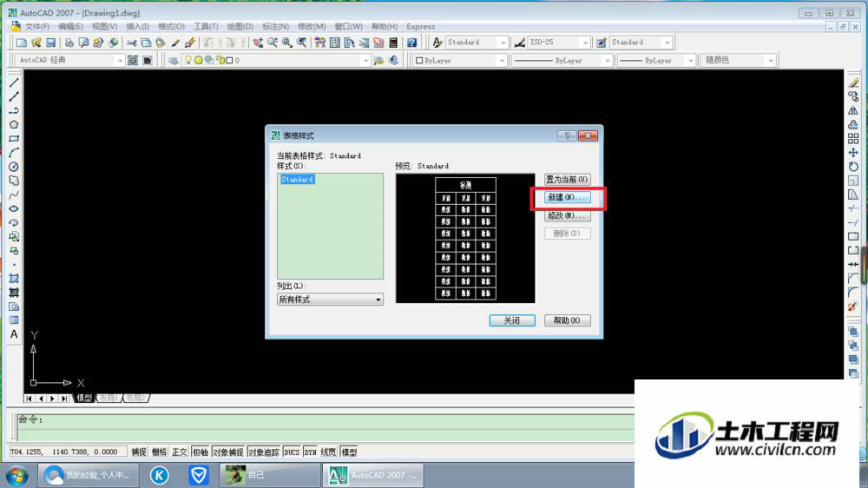
Task: Toggle 对象追踪 object tracking in status bar
Action: [264, 452]
